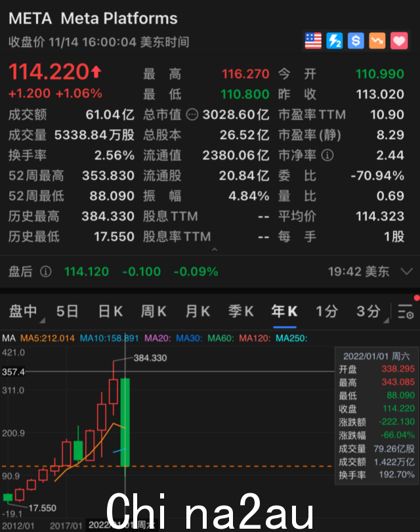Tap tooltip 换手率 value 192.70%

(396, 474)
